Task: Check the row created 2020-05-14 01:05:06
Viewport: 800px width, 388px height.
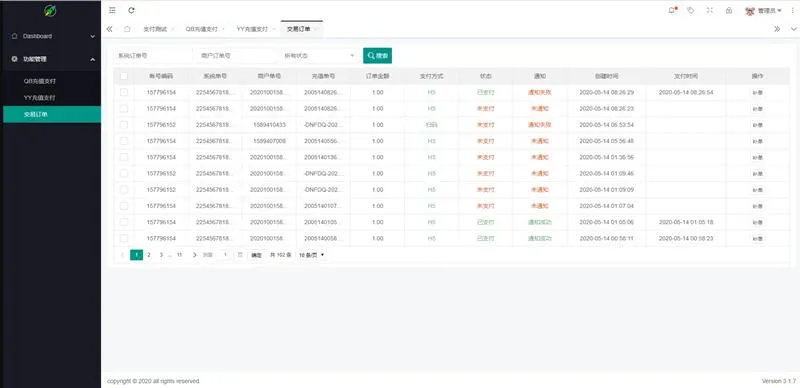Action: click(x=124, y=222)
